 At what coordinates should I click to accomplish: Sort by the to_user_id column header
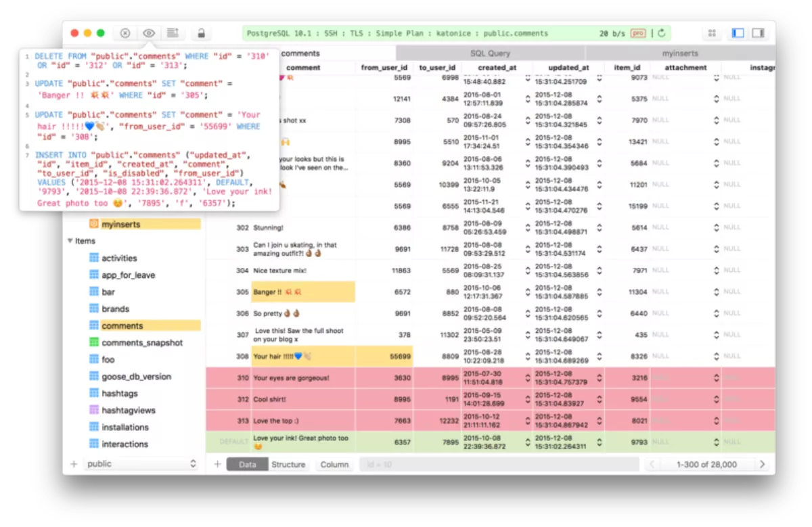click(437, 68)
